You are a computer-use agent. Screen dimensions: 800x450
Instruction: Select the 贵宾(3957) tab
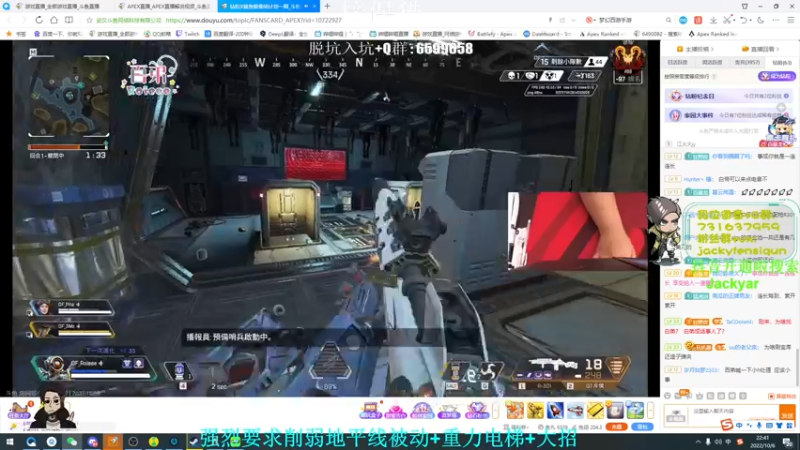746,63
